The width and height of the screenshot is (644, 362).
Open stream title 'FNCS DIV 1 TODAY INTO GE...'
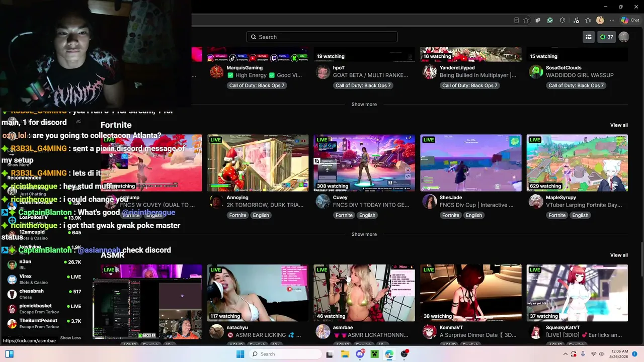371,205
